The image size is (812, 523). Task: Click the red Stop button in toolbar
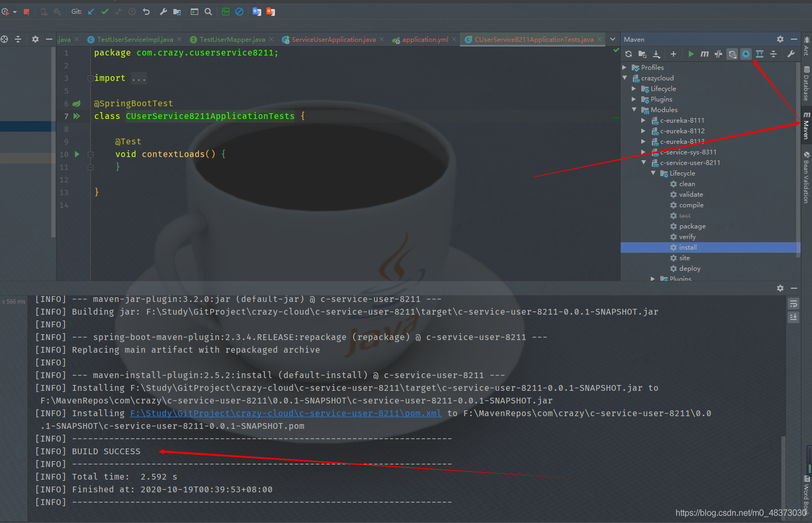coord(26,12)
